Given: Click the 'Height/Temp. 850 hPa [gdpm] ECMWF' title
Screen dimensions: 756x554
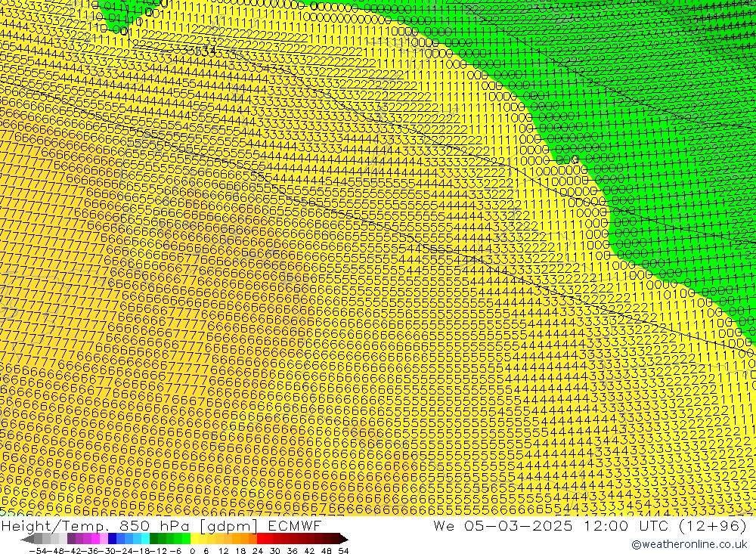Looking at the screenshot, I should click(x=161, y=525).
